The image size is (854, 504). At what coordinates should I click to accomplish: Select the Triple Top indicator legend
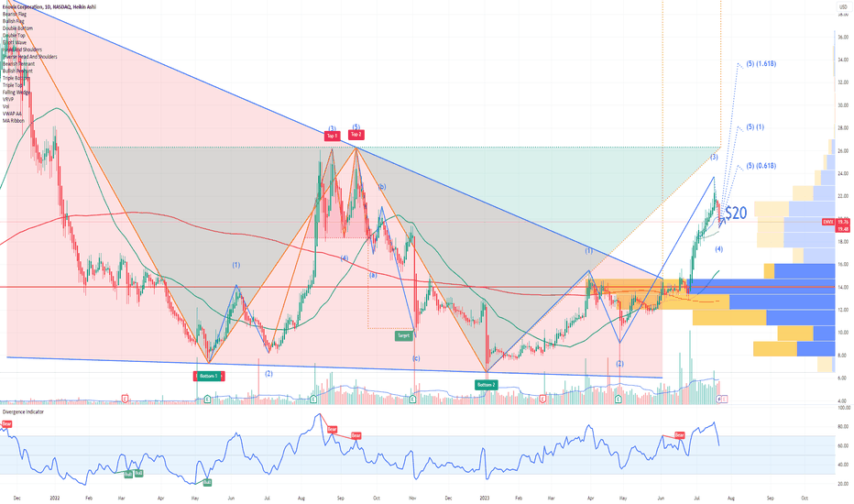[13, 84]
